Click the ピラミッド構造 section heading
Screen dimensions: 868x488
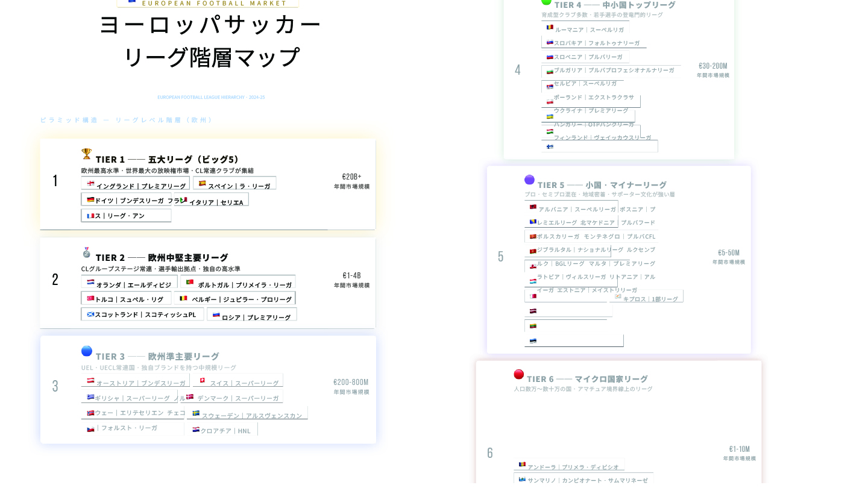click(x=126, y=120)
